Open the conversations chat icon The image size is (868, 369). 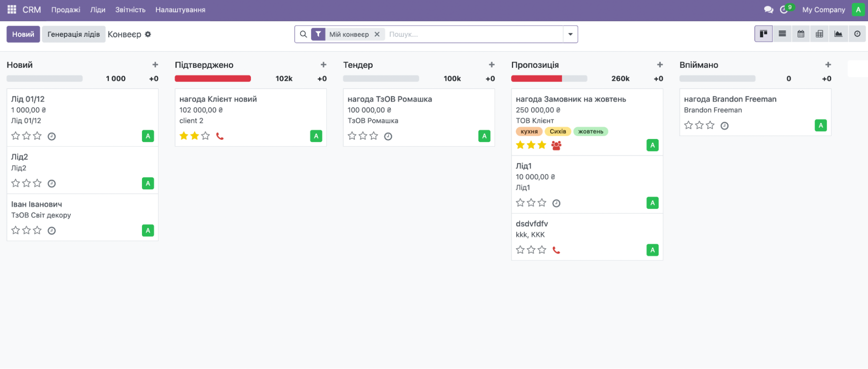point(768,10)
